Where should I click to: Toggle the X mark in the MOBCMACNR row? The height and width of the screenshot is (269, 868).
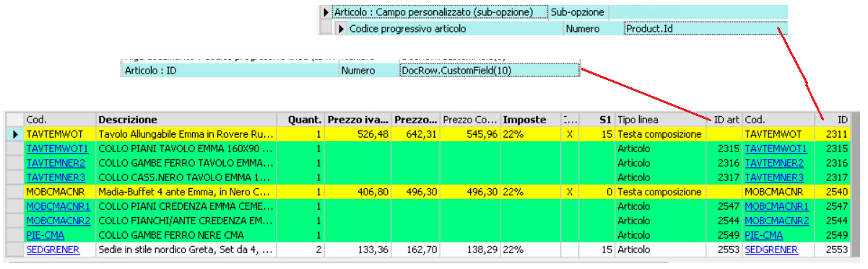click(x=570, y=192)
